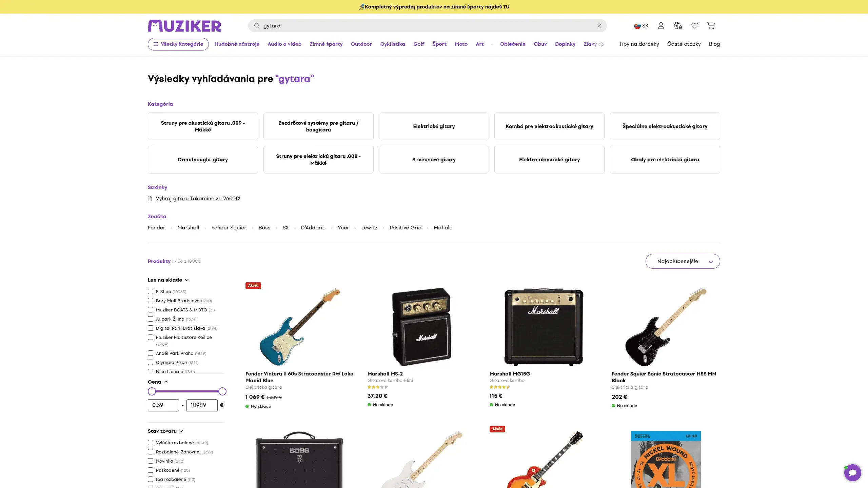This screenshot has width=868, height=488.
Task: Grab the maximum price slider handle
Action: pos(222,391)
